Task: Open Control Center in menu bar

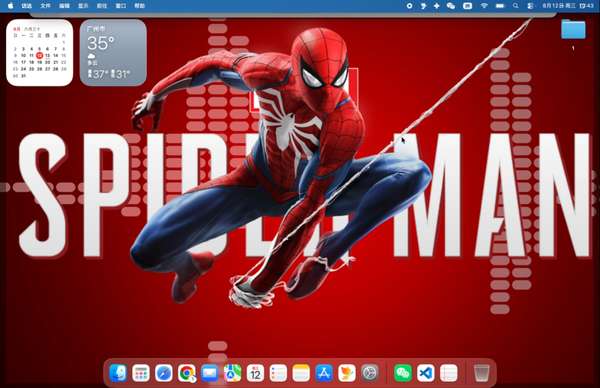Action: pyautogui.click(x=530, y=6)
